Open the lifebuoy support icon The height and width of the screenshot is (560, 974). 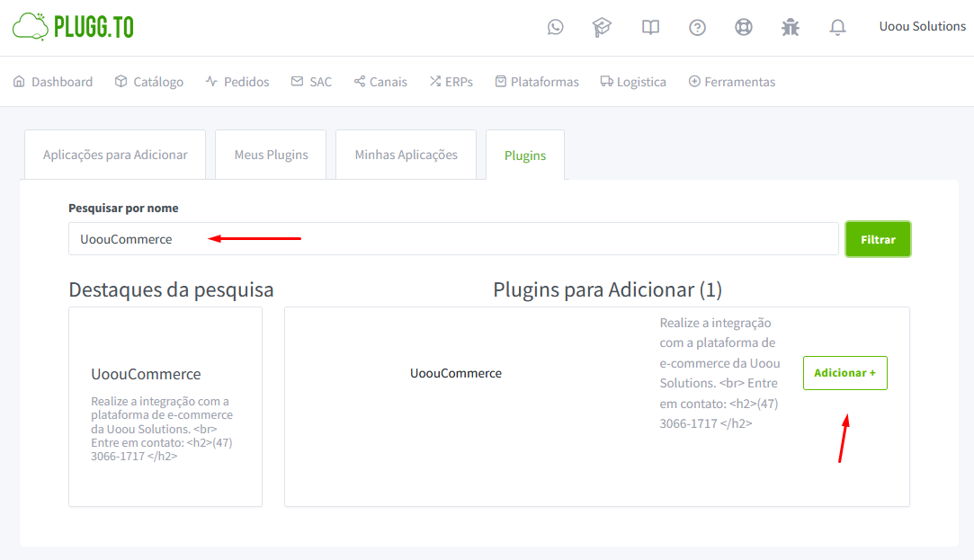(x=744, y=27)
